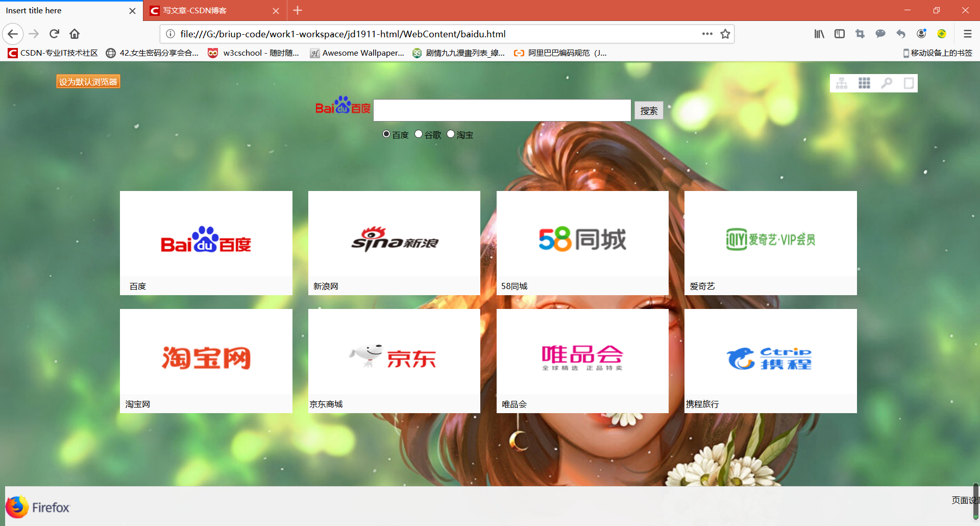The height and width of the screenshot is (526, 980).
Task: Click the 设为默认浏览器 button
Action: click(x=88, y=81)
